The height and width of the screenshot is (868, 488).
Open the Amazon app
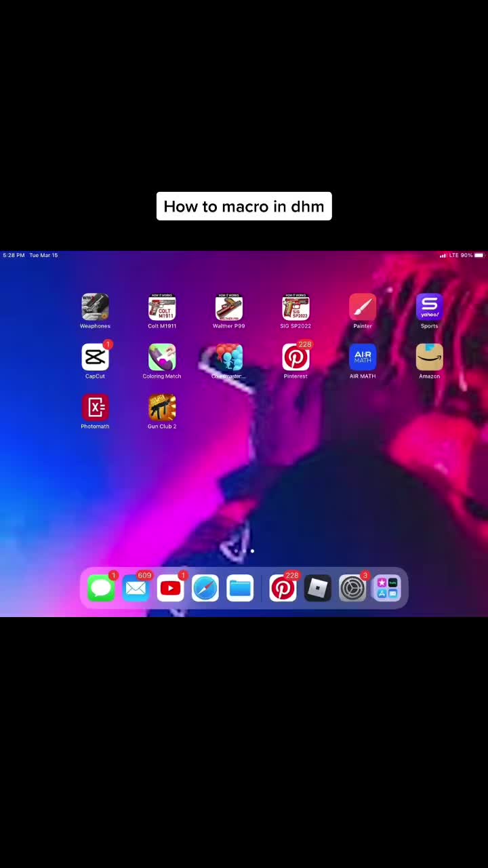pos(430,357)
